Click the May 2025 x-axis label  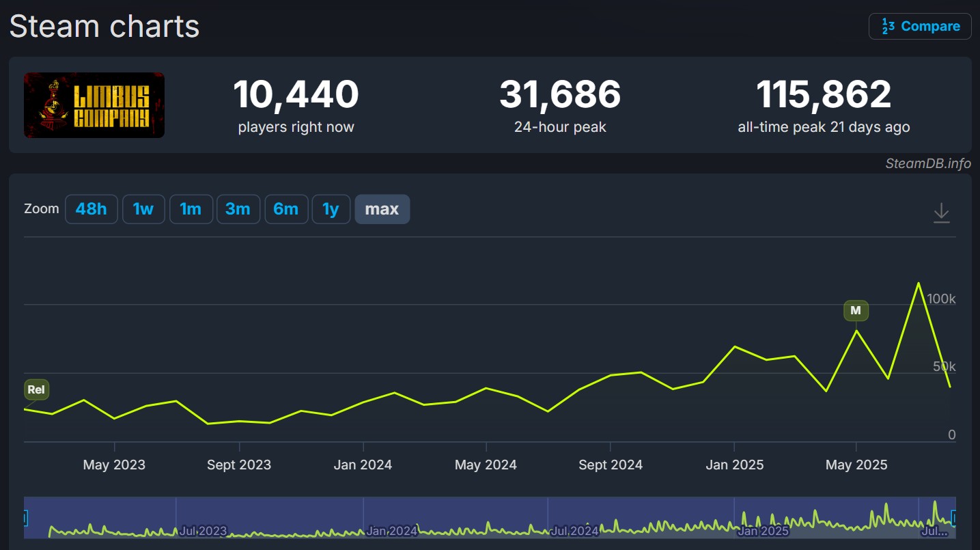(856, 465)
